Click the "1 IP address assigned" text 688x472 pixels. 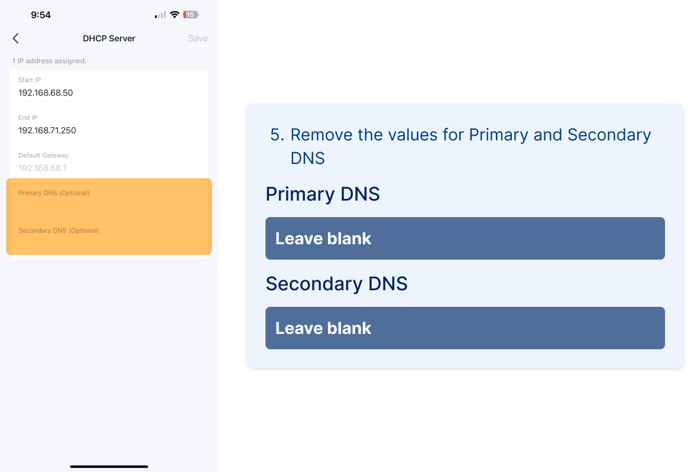click(49, 61)
